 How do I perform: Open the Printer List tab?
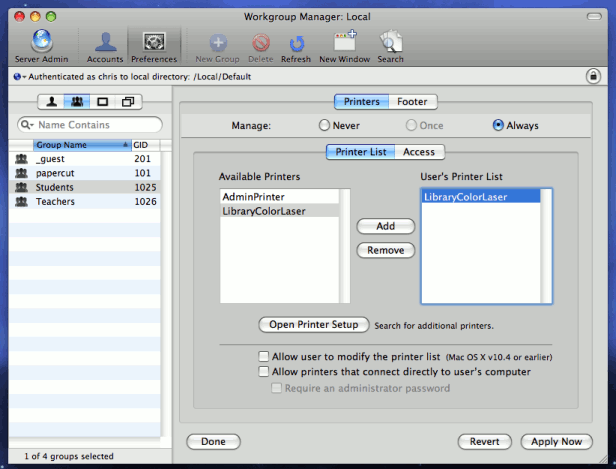[x=360, y=152]
